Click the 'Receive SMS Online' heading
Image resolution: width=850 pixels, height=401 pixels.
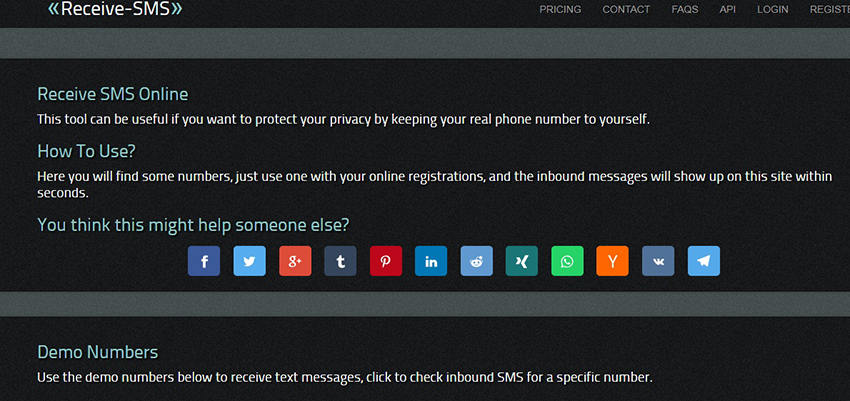[113, 94]
